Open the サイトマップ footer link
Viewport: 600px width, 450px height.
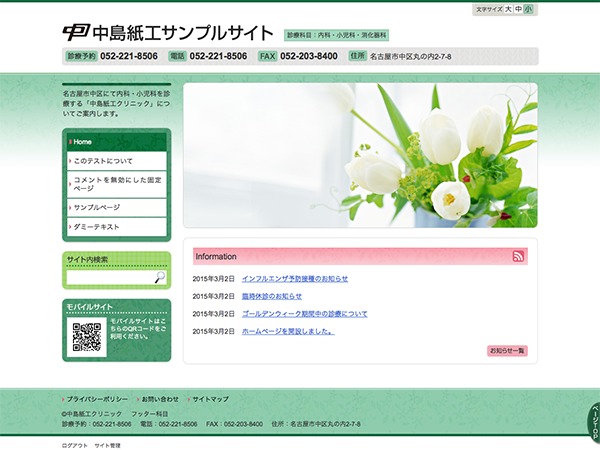(x=210, y=399)
